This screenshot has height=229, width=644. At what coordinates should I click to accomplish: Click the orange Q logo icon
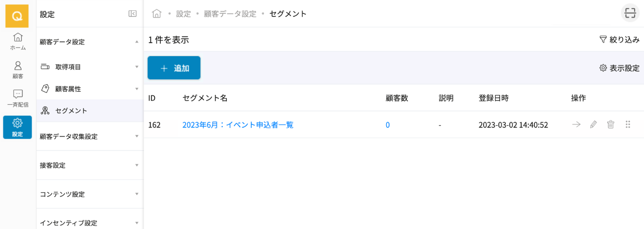17,16
